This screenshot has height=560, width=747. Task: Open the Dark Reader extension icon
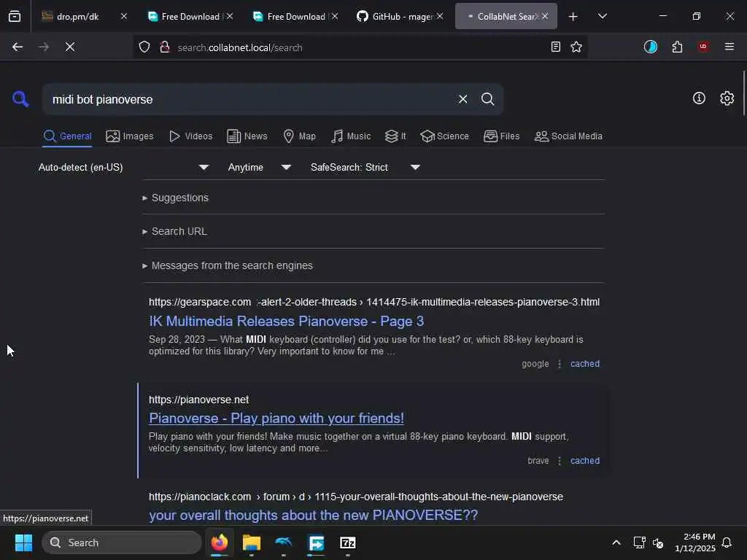[650, 47]
